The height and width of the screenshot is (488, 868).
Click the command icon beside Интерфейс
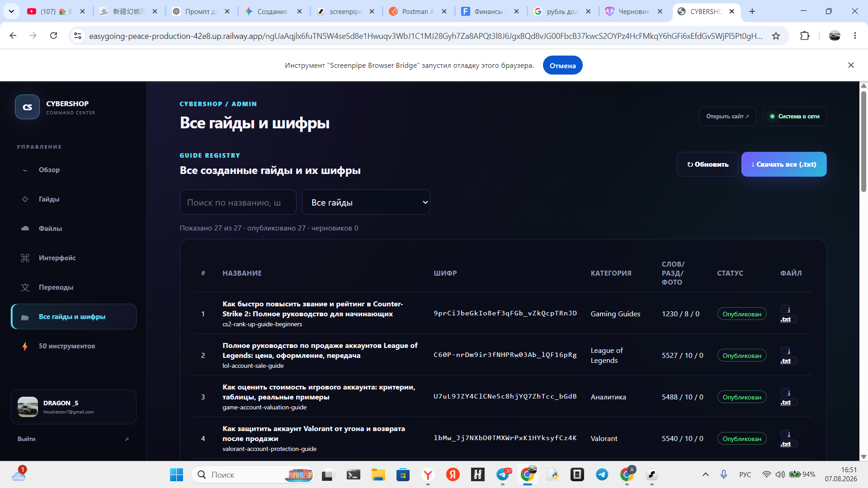(x=25, y=258)
